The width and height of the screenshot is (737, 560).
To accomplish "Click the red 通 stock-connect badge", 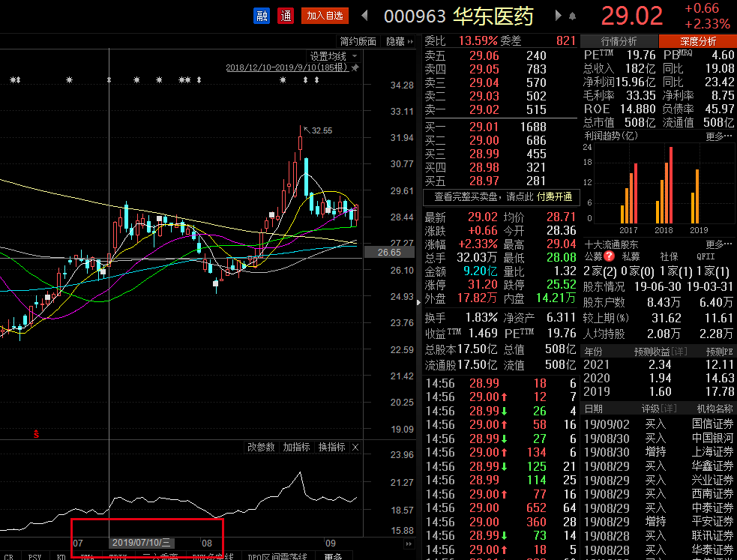I will pos(286,16).
